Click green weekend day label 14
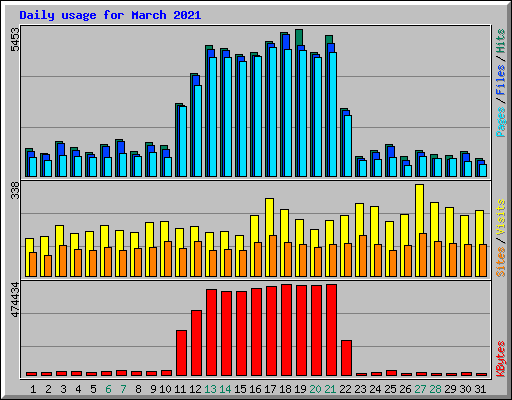 [x=225, y=389]
